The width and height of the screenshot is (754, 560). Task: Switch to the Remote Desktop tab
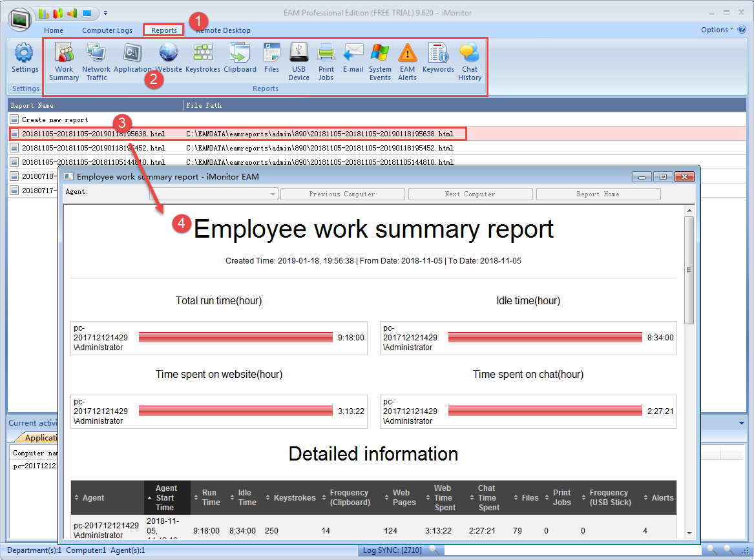tap(223, 30)
